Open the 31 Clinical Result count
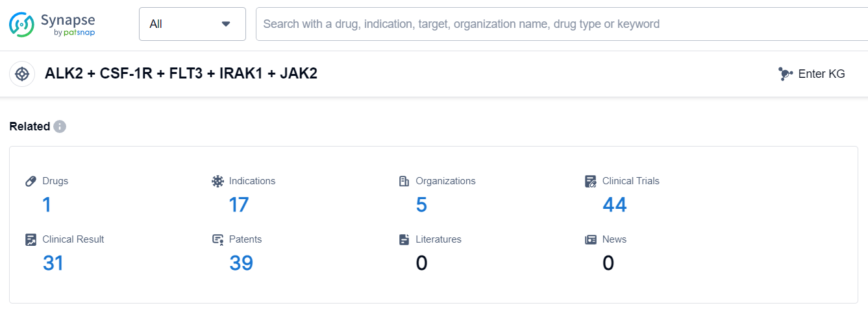Viewport: 868px width, 312px height. (x=53, y=263)
